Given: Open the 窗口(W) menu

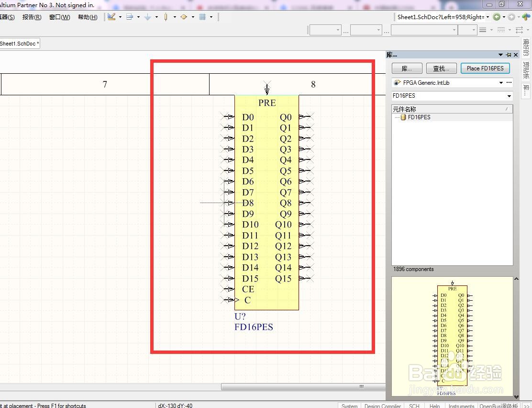Looking at the screenshot, I should tap(59, 17).
